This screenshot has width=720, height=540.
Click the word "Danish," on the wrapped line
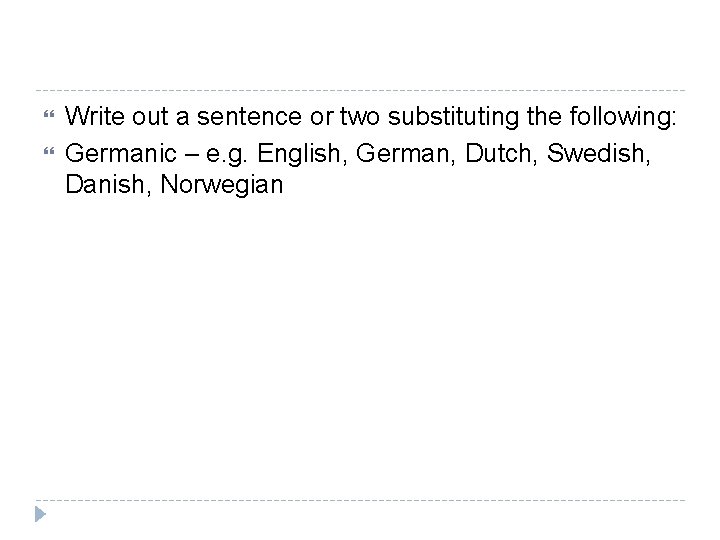pos(103,184)
